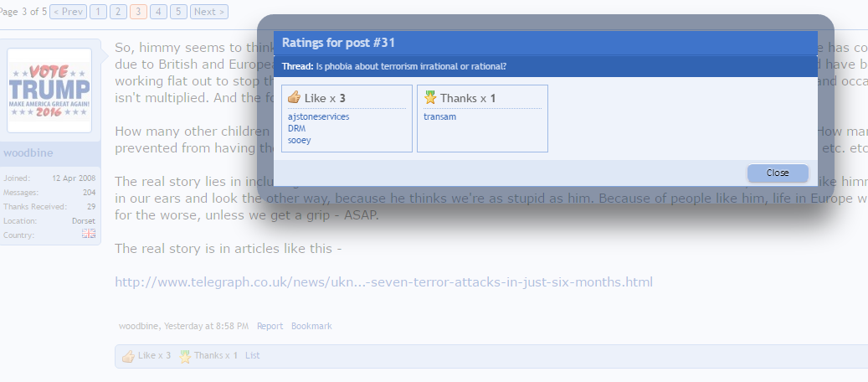Jump to page 2 of thread
The height and width of the screenshot is (382, 868).
tap(118, 12)
